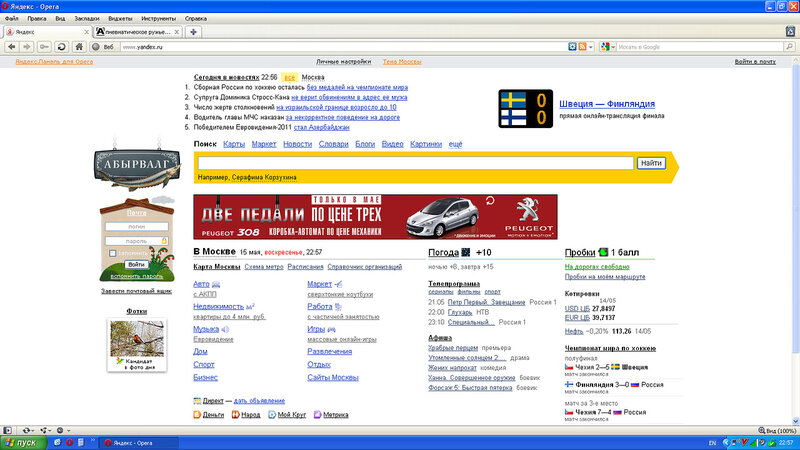Click the search magnifier in Google field
The height and width of the screenshot is (450, 800).
pyautogui.click(x=789, y=46)
